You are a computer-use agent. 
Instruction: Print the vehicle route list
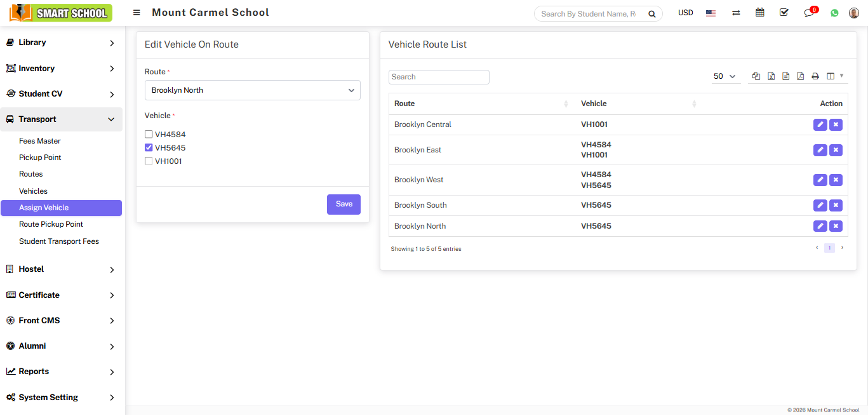[x=815, y=76]
